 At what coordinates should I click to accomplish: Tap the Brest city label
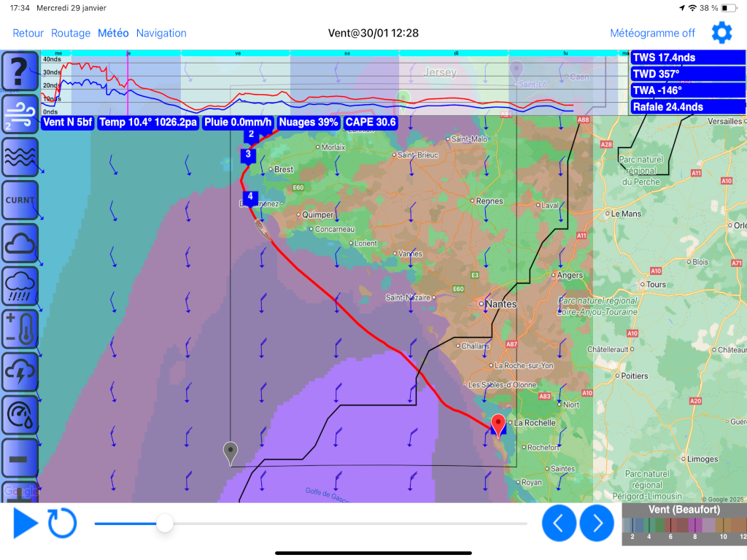click(284, 169)
